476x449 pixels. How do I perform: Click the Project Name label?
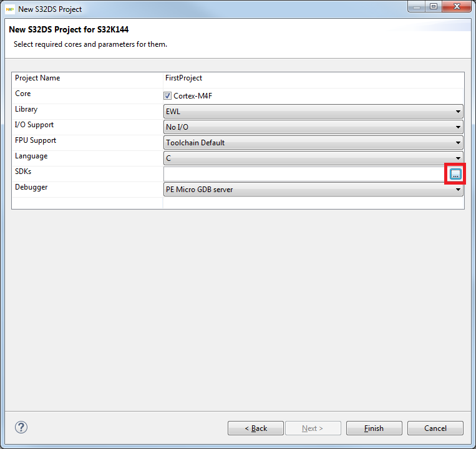[x=37, y=78]
